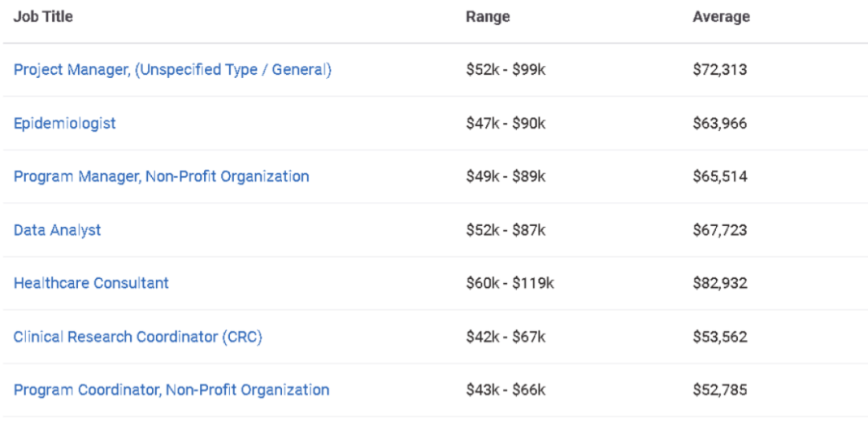Open Clinical Research Coordinator (CRC) link
This screenshot has height=427, width=868.
pos(137,337)
